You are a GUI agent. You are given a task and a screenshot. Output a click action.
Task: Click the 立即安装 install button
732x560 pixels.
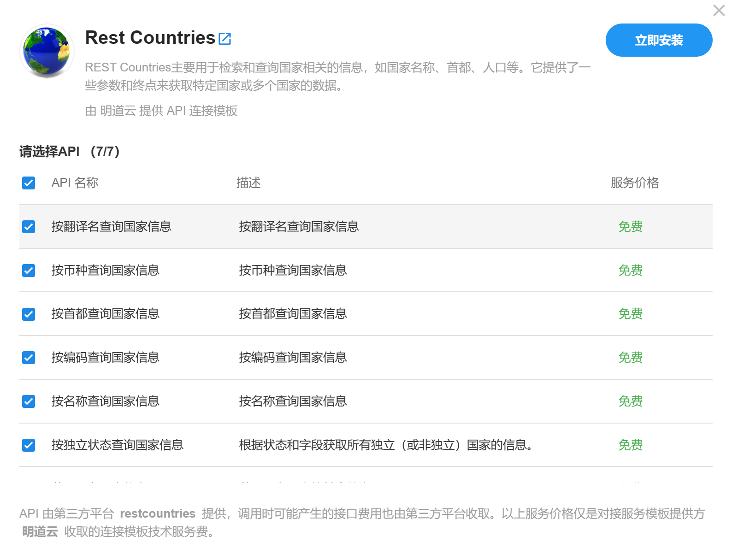point(658,40)
